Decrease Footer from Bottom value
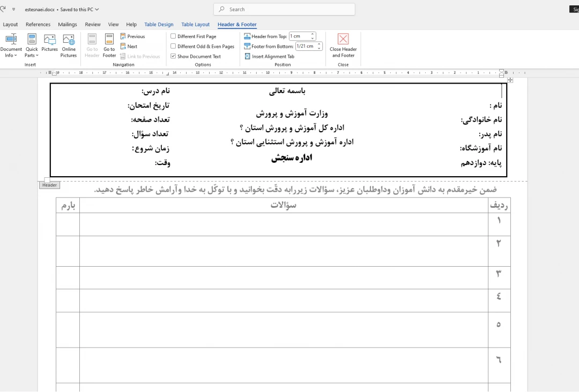579x392 pixels. pyautogui.click(x=319, y=48)
